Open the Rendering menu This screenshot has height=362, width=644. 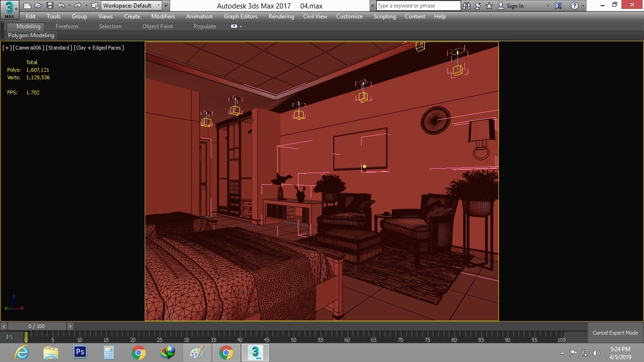click(281, 16)
